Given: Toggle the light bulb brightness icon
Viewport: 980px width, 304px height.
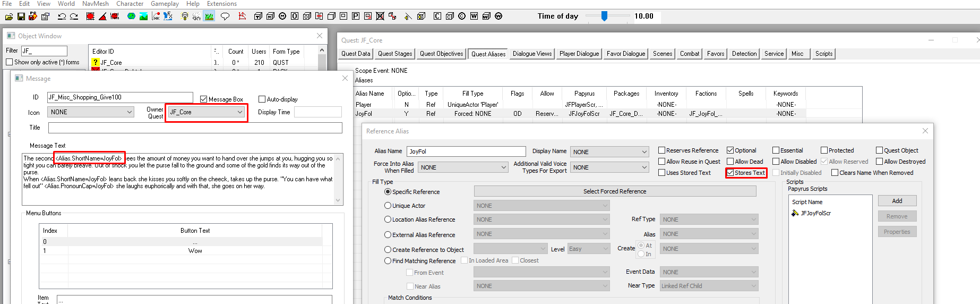Looking at the screenshot, I should pyautogui.click(x=184, y=16).
